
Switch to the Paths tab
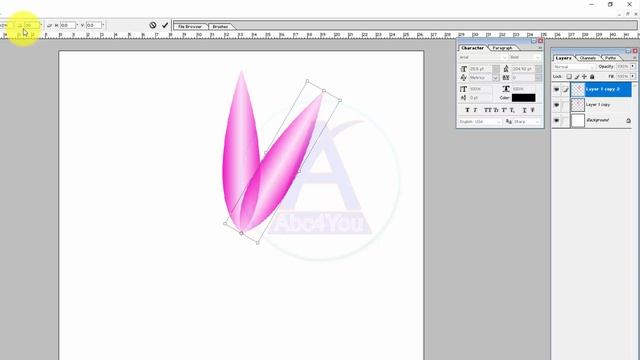coord(611,58)
